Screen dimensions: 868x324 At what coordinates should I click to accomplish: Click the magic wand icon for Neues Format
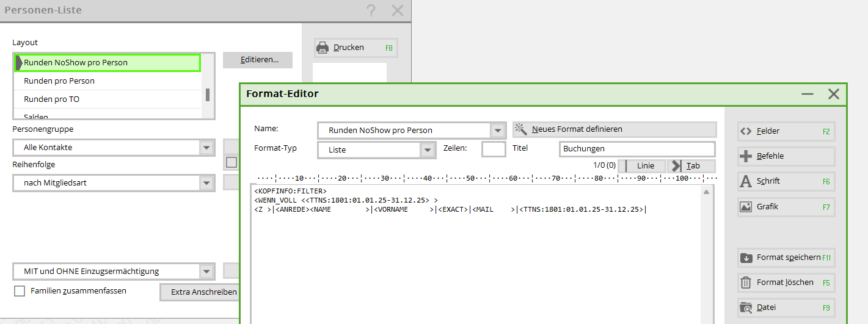pos(520,129)
